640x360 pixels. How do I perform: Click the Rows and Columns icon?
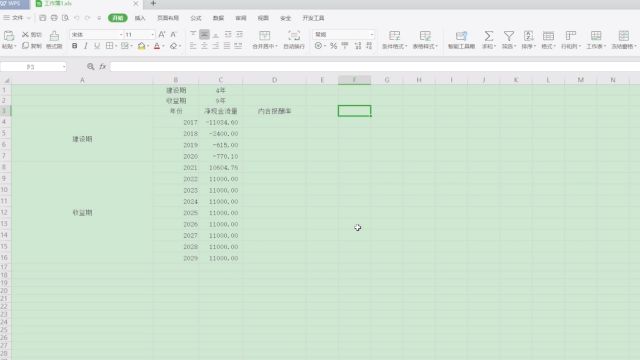point(570,36)
